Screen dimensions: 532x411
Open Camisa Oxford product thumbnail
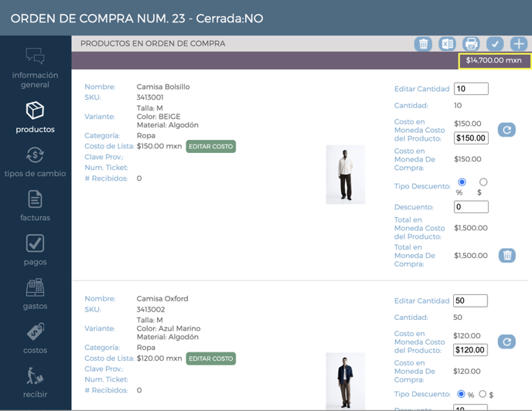(346, 381)
